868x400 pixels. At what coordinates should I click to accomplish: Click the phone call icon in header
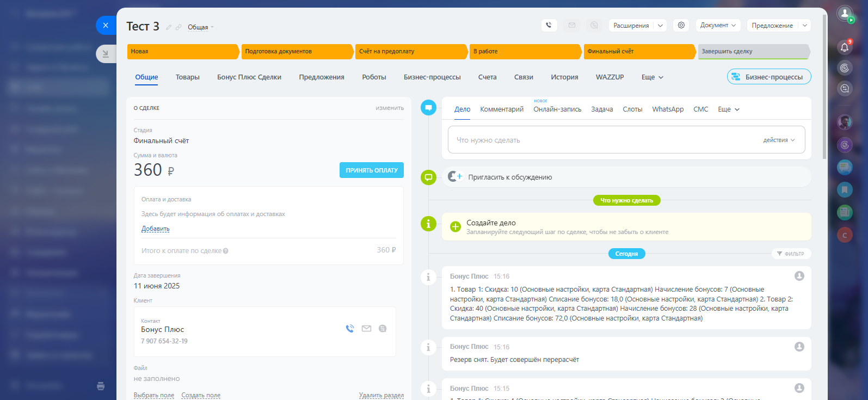(x=549, y=25)
